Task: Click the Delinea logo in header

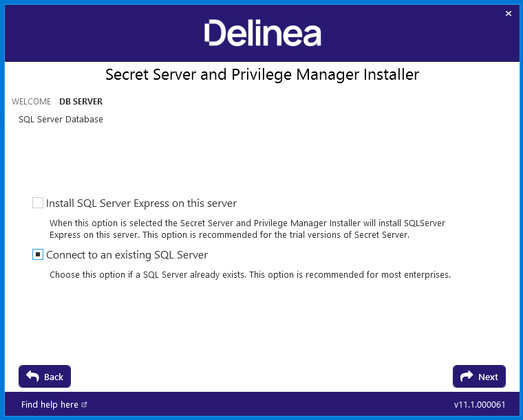Action: (x=262, y=32)
